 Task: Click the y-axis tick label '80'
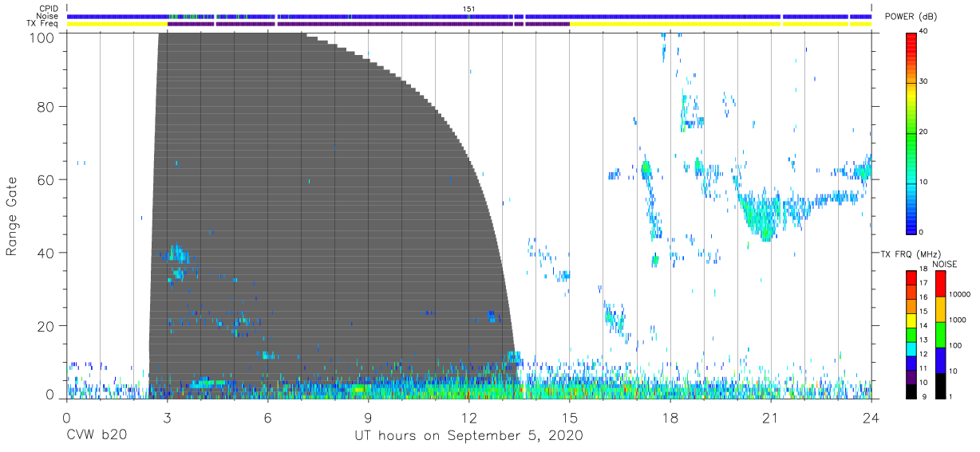[x=47, y=106]
